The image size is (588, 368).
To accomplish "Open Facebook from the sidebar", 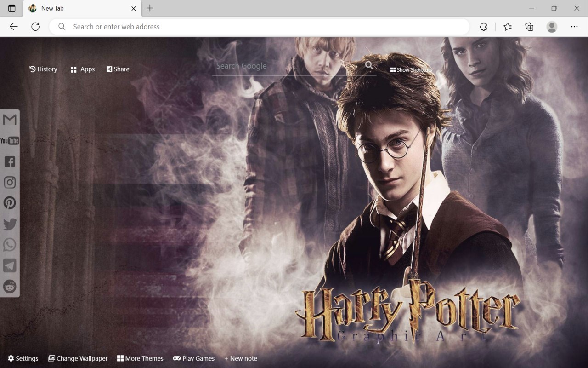I will 10,161.
